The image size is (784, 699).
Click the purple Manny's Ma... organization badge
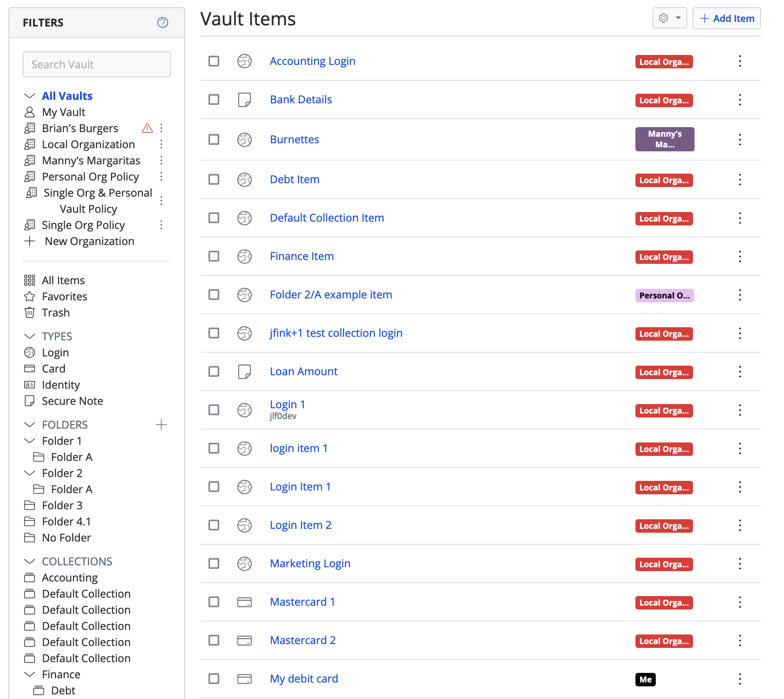coord(665,139)
